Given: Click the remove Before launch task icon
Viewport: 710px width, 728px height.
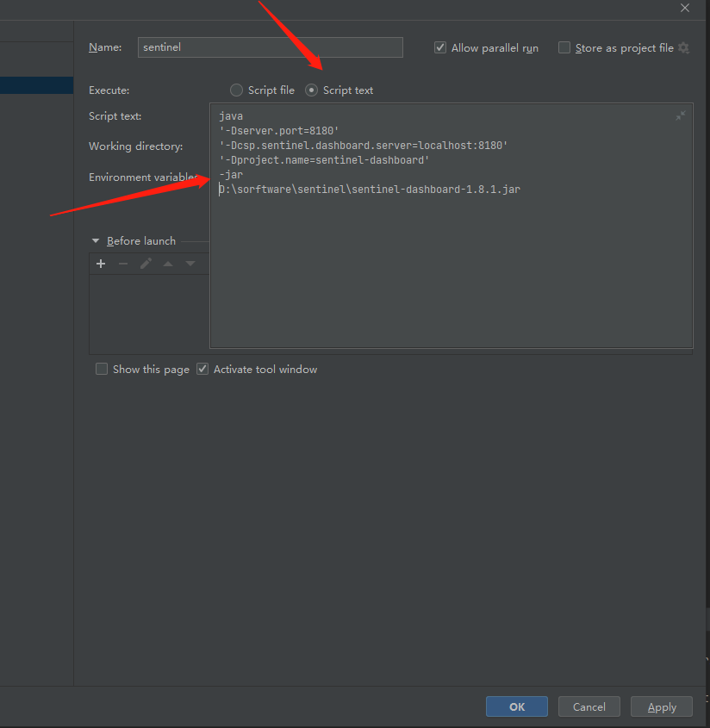Looking at the screenshot, I should (x=123, y=264).
